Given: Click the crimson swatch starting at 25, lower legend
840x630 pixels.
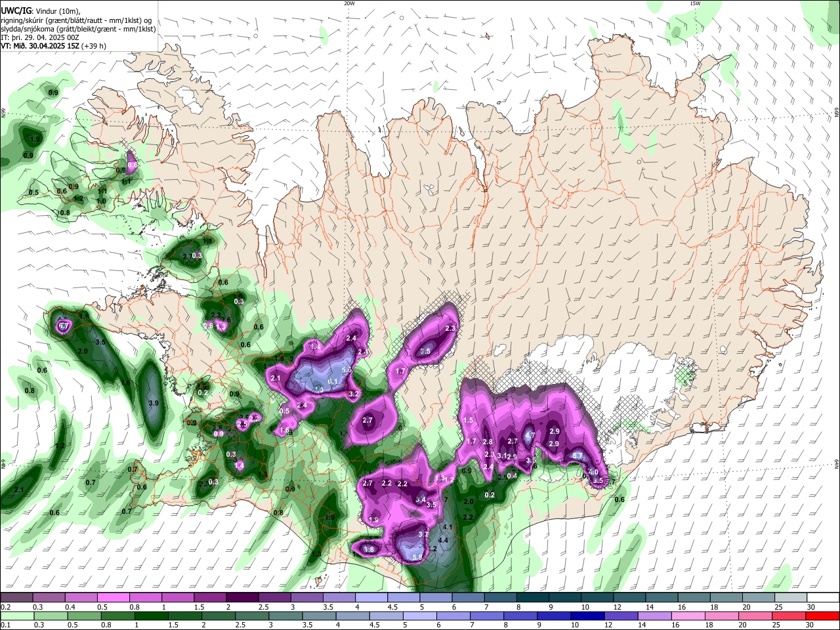Looking at the screenshot, I should coord(789,616).
